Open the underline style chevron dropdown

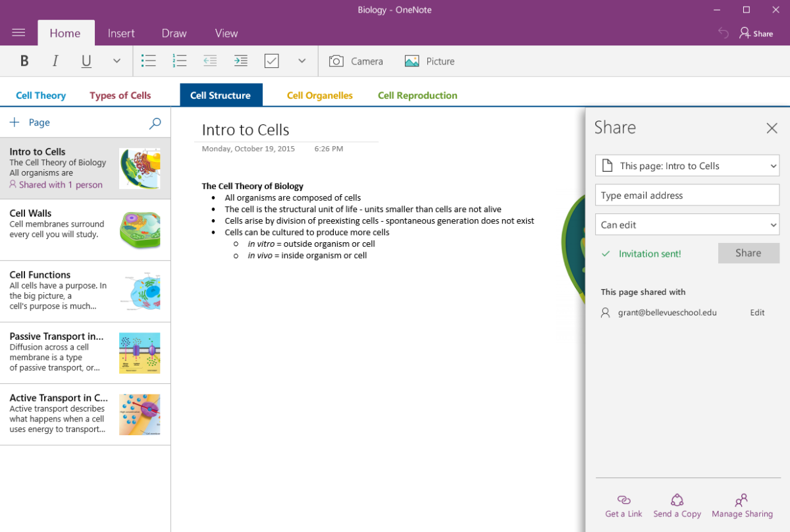pos(117,61)
